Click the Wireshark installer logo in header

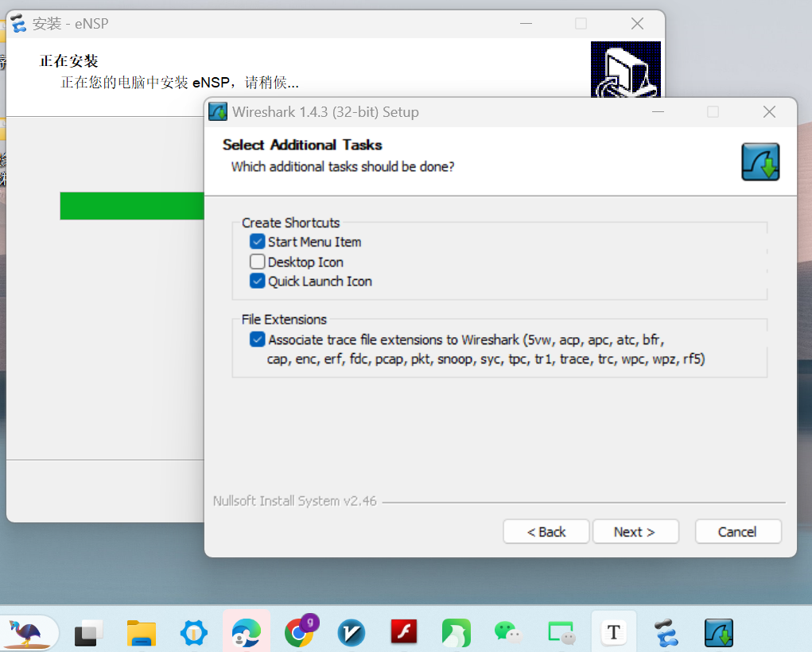[760, 162]
